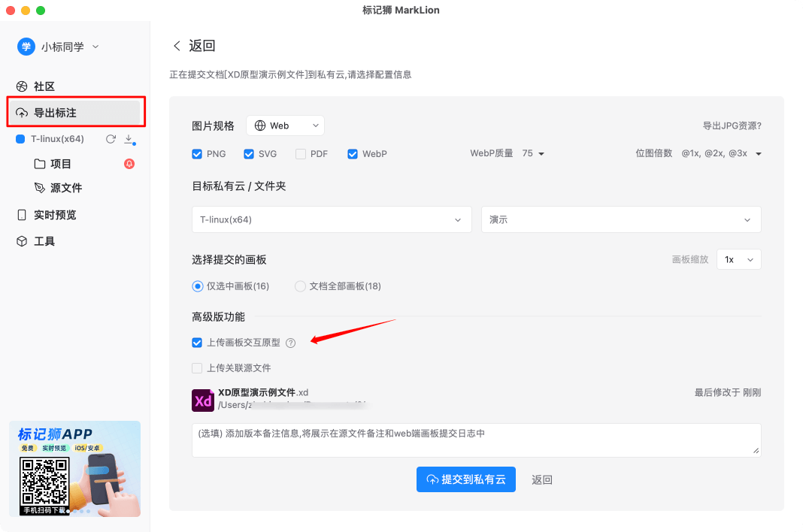Click the XD file icon for 演示例文件
This screenshot has width=803, height=532.
(202, 401)
